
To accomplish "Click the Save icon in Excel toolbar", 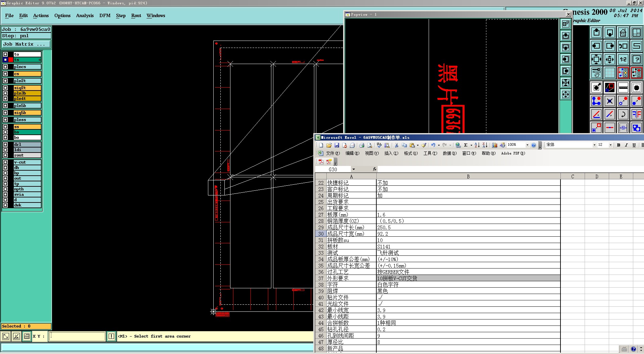I will pyautogui.click(x=336, y=145).
